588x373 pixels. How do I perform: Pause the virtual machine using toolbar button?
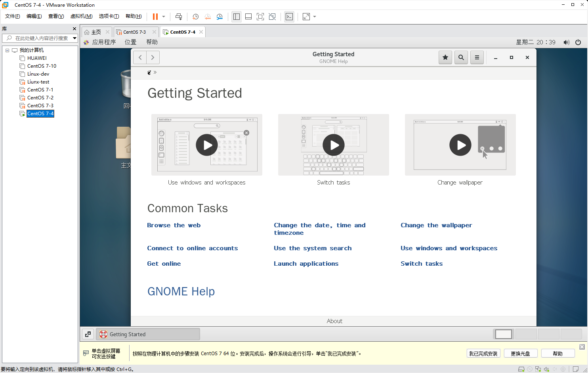pos(155,17)
